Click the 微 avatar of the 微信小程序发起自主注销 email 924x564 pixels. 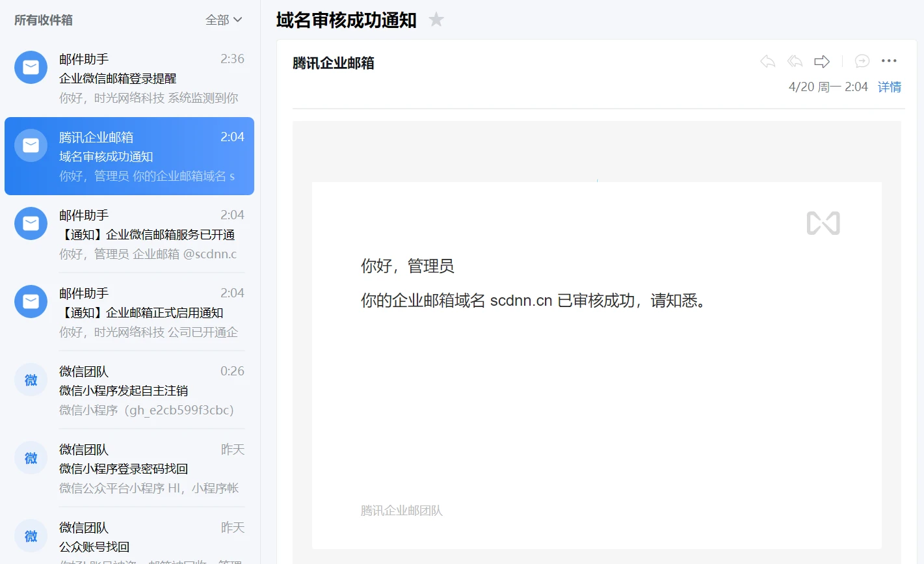[x=31, y=379]
